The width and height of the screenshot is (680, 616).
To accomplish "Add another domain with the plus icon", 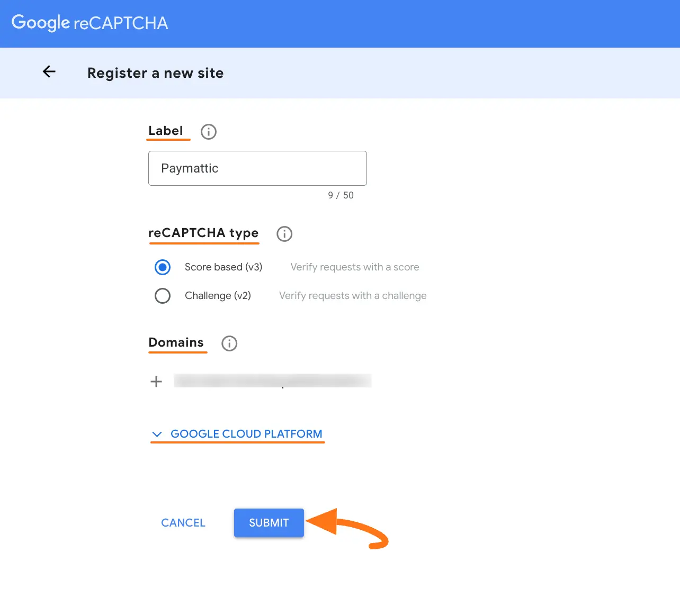I will pyautogui.click(x=156, y=381).
